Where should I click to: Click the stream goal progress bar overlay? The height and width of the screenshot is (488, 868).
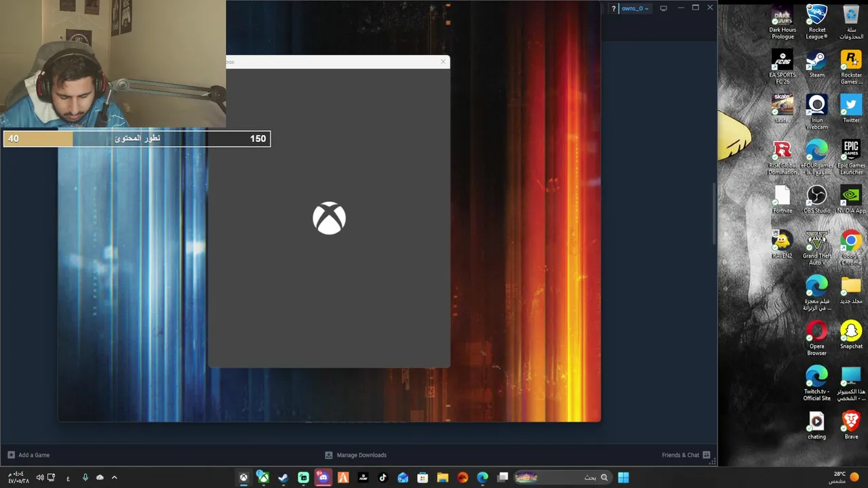tap(136, 138)
